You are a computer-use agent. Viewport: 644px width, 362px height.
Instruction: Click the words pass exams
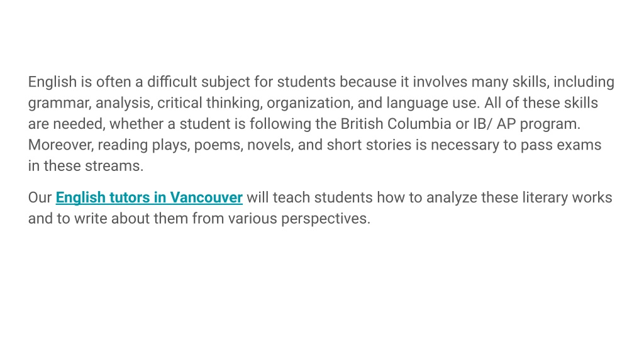point(561,145)
